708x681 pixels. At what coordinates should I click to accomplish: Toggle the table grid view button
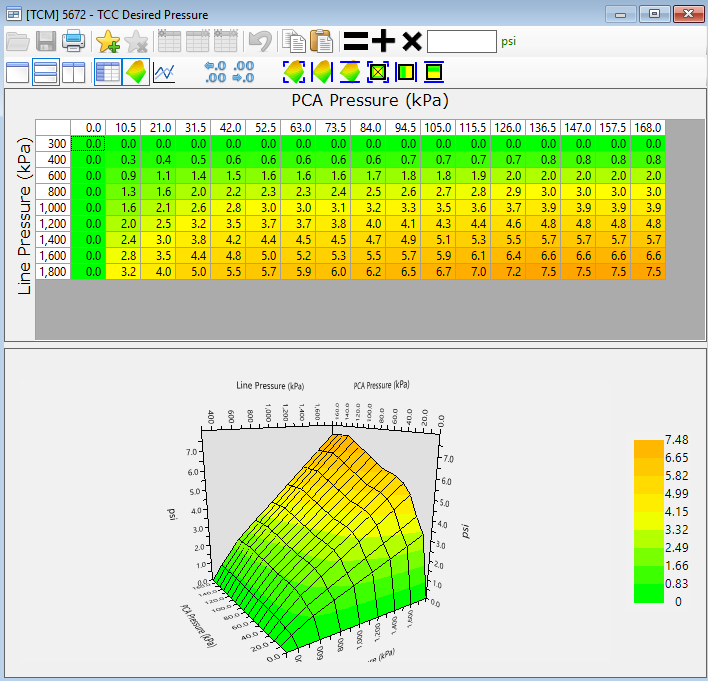pos(108,72)
